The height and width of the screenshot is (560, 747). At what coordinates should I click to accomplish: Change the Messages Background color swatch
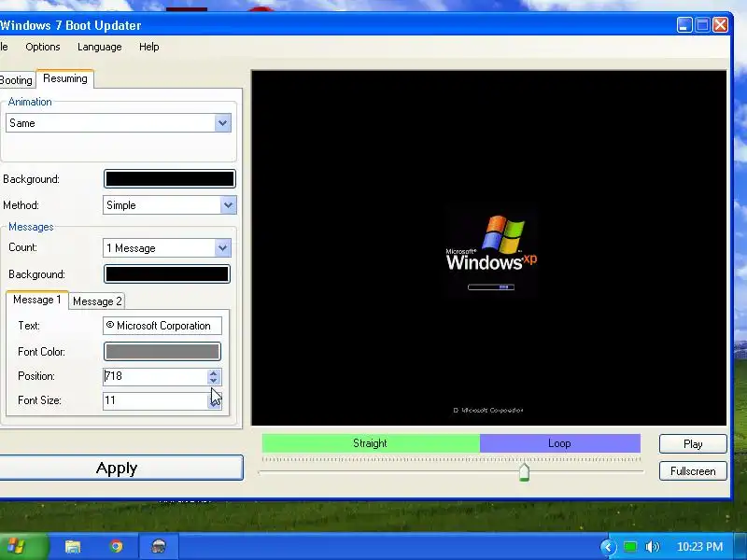click(x=167, y=274)
